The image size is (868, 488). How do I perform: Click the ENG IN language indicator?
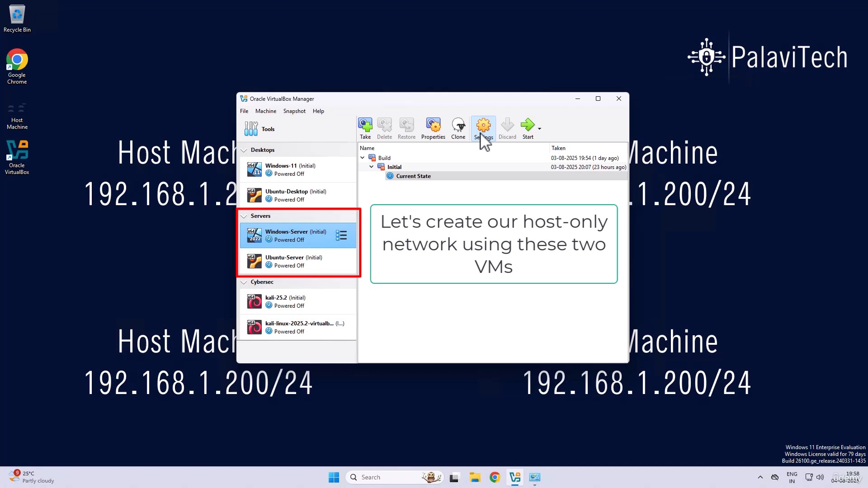(792, 477)
